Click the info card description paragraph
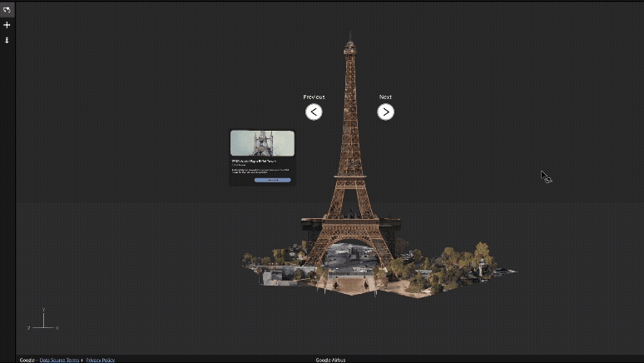The height and width of the screenshot is (363, 644). click(x=259, y=171)
